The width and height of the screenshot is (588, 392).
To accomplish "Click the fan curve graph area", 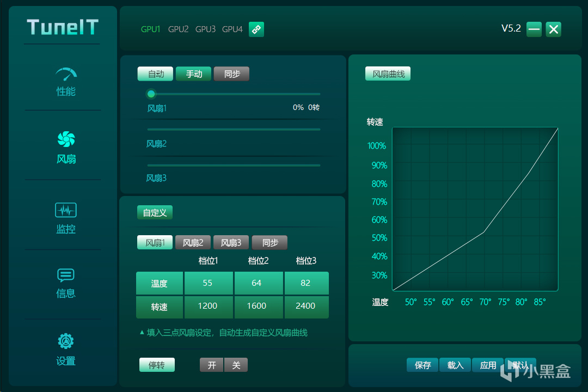I will (x=475, y=209).
